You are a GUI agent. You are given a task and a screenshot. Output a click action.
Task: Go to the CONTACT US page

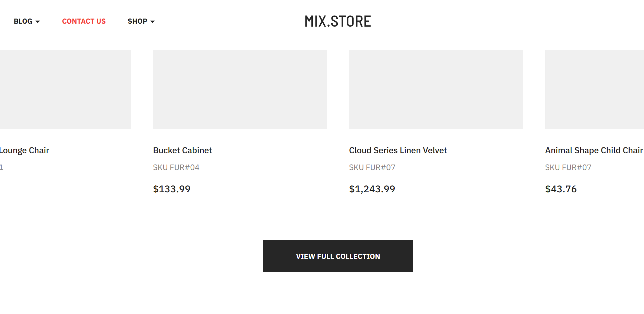coord(84,21)
